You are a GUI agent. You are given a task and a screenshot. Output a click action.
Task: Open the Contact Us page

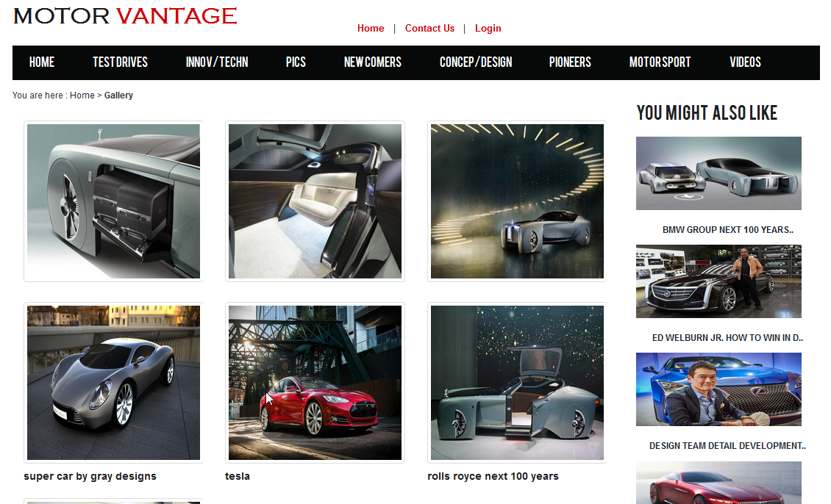click(x=429, y=28)
